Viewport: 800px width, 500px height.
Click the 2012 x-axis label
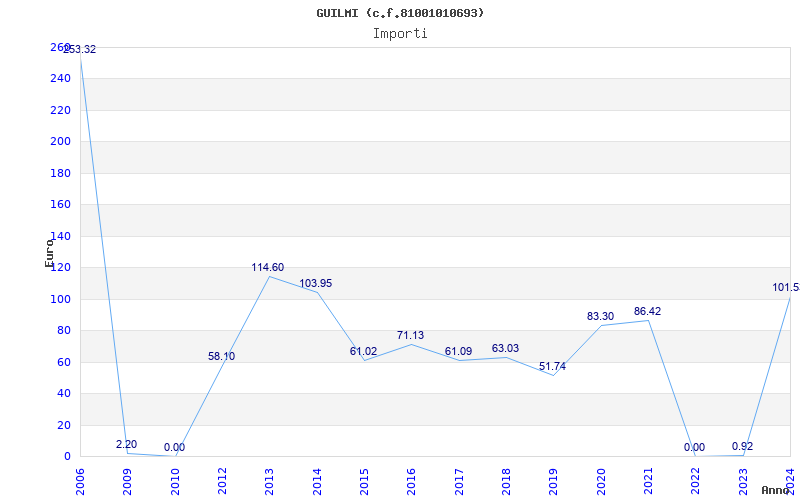click(x=222, y=481)
